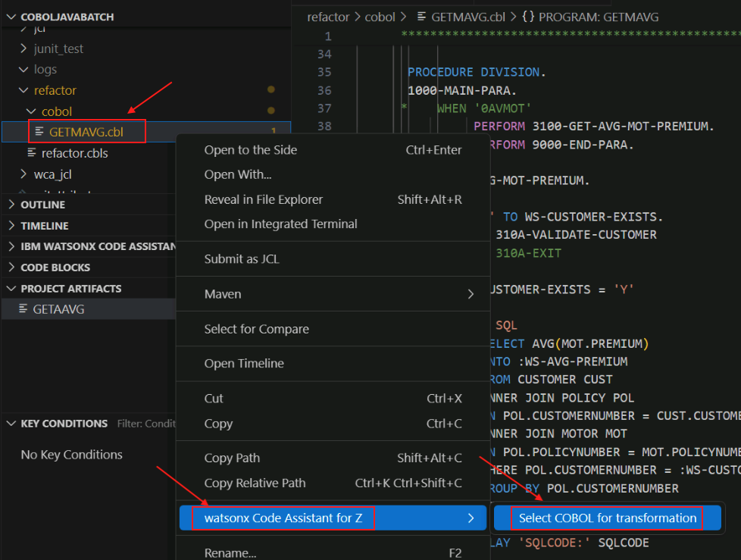This screenshot has height=560, width=741.
Task: Open refactor.cbls file in explorer
Action: (75, 154)
